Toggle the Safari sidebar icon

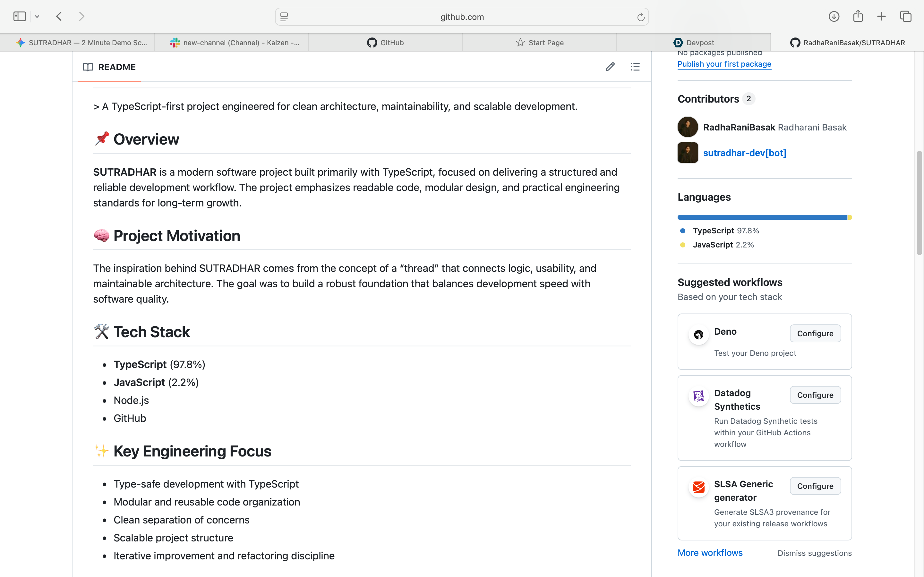(20, 16)
